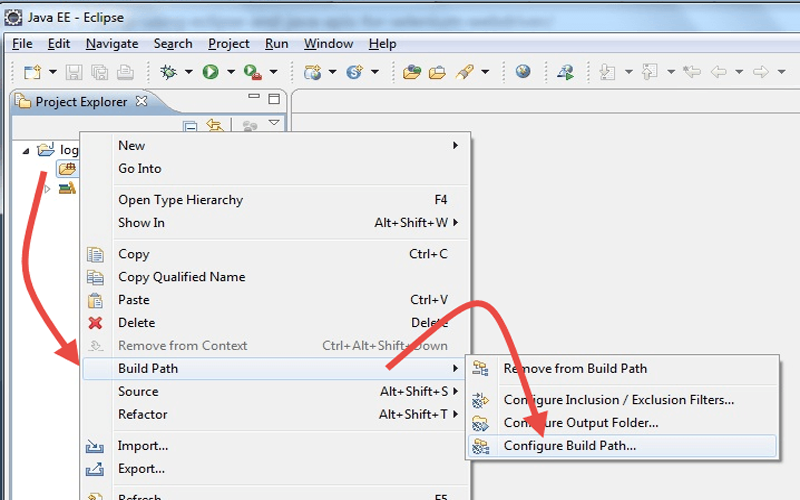This screenshot has width=800, height=500.
Task: Open the Run menu
Action: 277,44
